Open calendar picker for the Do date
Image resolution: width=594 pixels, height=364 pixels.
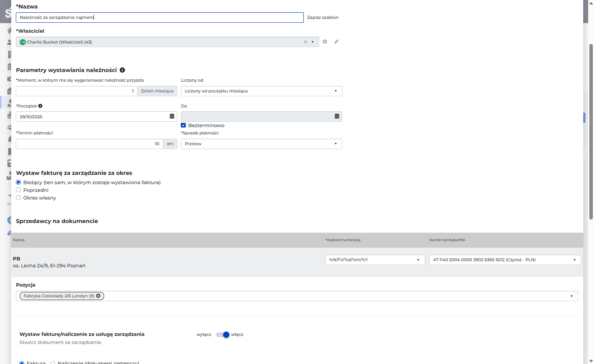(337, 116)
